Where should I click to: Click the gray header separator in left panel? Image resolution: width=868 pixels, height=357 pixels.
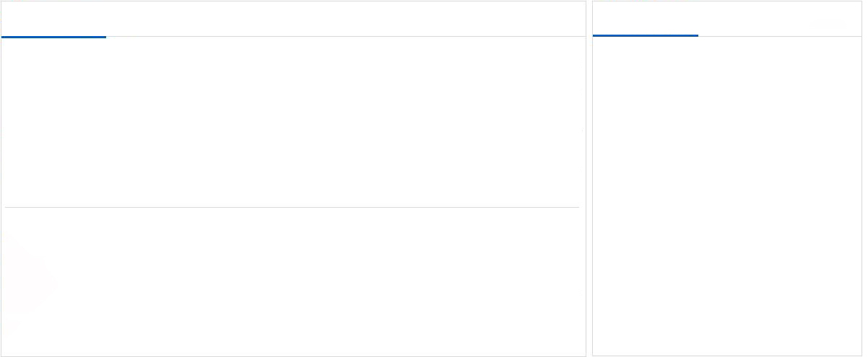pyautogui.click(x=345, y=36)
